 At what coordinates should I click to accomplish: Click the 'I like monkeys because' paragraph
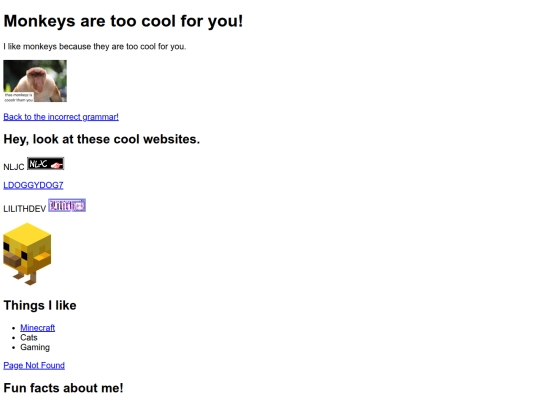[x=95, y=46]
